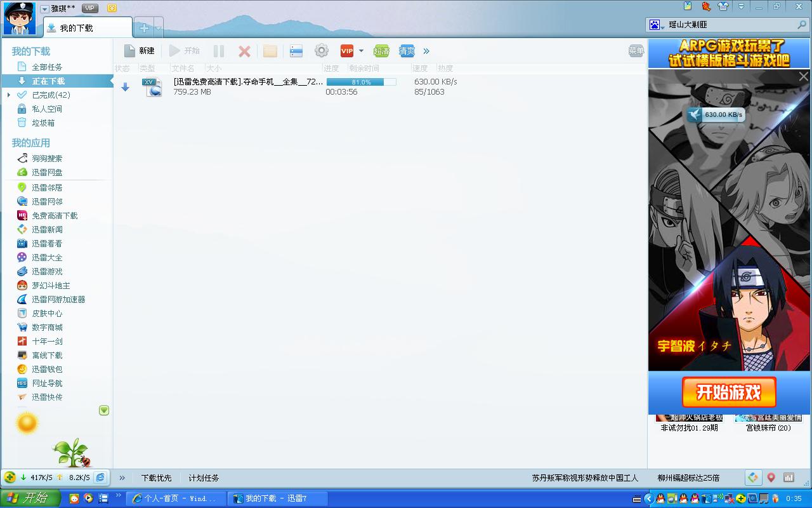
Task: Open 已完成(42) completed tasks
Action: 51,95
